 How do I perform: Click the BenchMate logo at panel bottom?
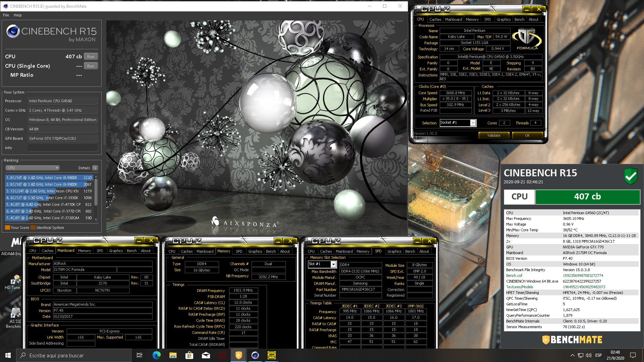[x=572, y=340]
